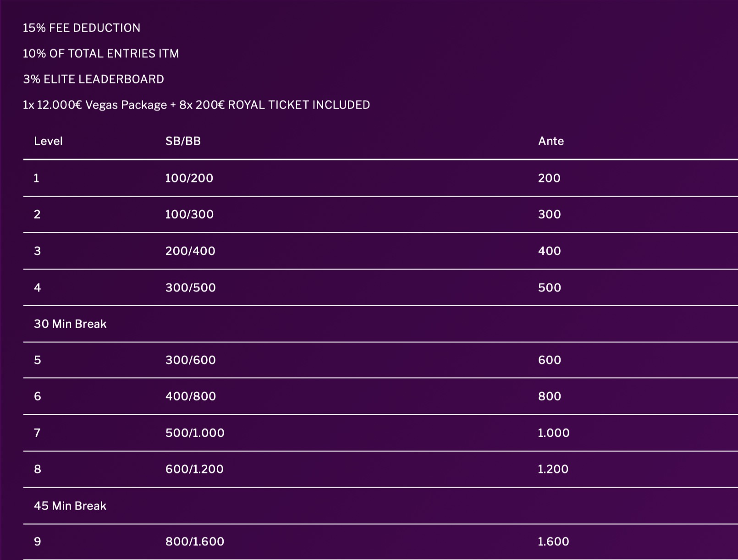Select the 800/1.600 blinds cell

pyautogui.click(x=194, y=542)
